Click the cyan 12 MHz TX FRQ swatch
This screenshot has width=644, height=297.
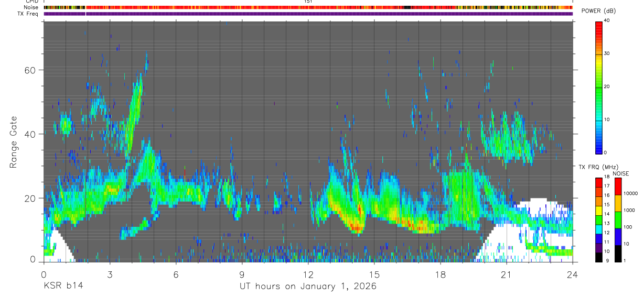point(599,229)
